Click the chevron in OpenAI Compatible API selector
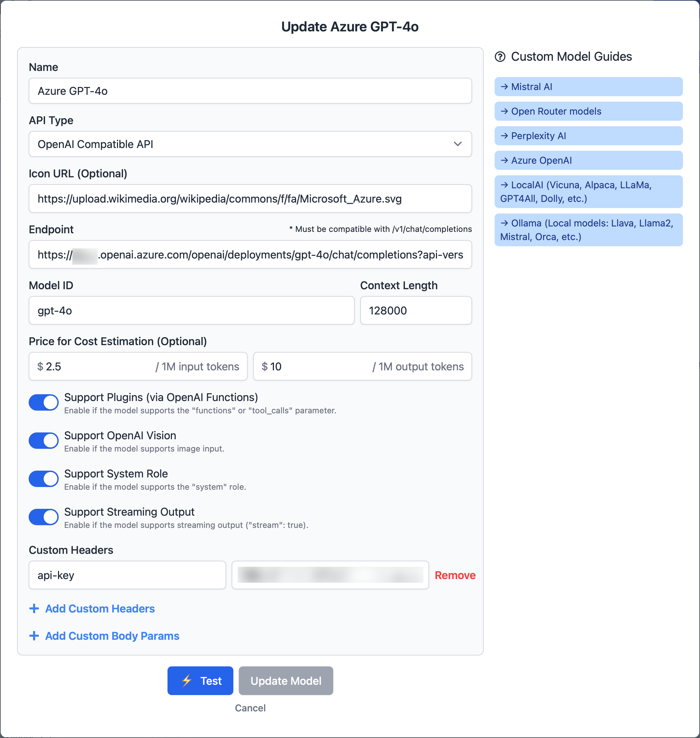 pos(458,144)
